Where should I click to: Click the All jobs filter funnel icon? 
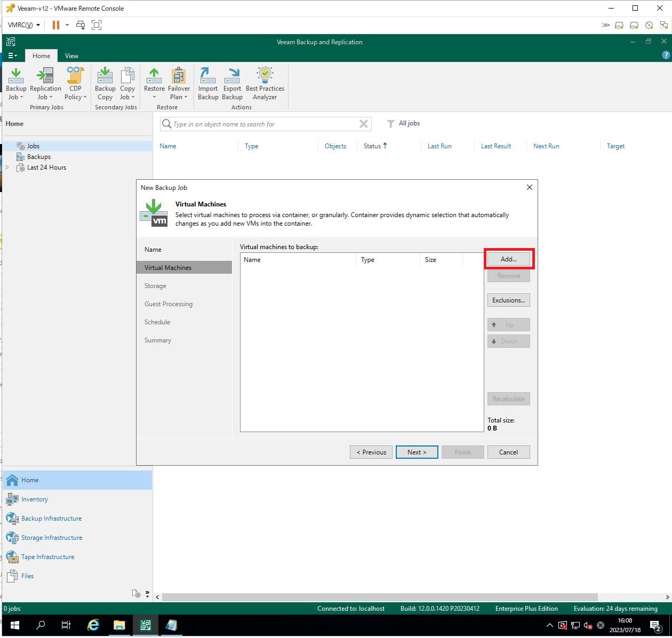390,124
